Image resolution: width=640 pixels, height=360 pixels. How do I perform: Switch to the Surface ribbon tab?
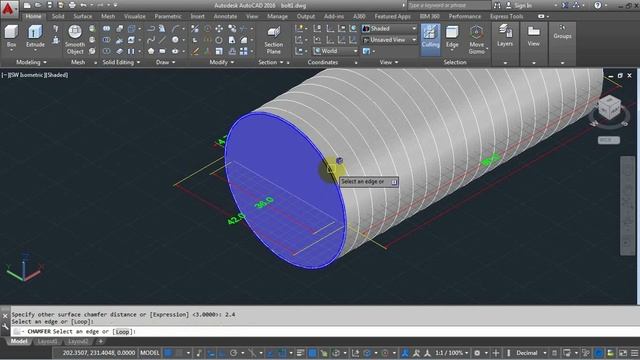pos(83,16)
